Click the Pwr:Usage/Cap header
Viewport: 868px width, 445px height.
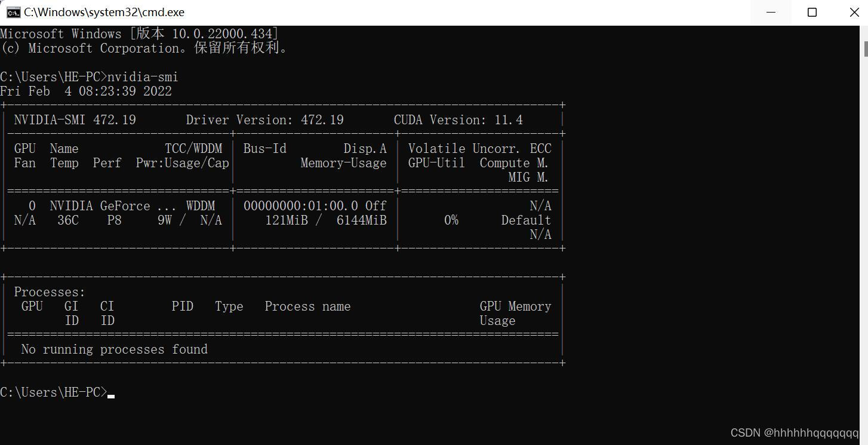tap(183, 163)
